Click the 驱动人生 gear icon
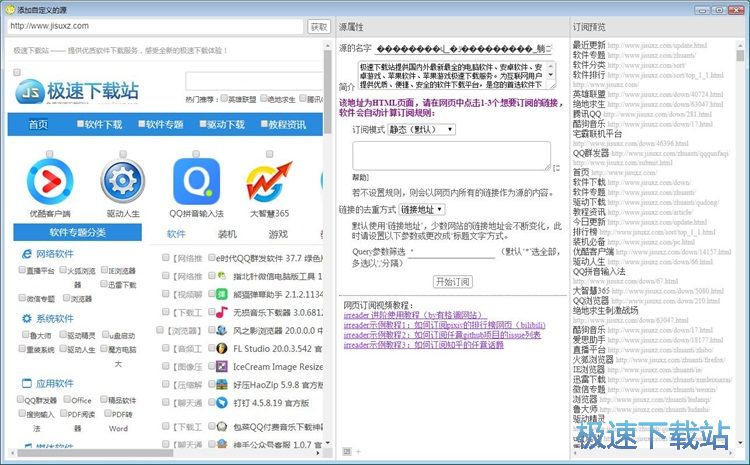 tap(123, 182)
